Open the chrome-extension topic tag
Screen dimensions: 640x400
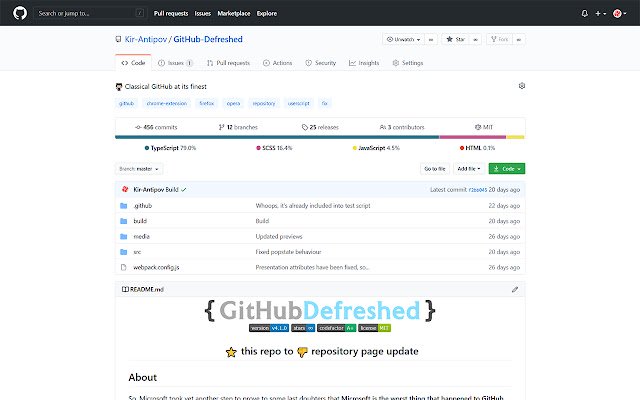point(167,103)
